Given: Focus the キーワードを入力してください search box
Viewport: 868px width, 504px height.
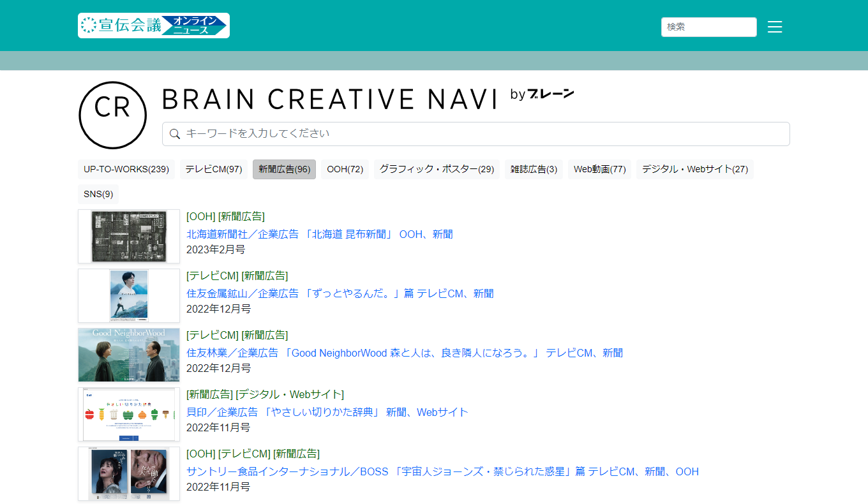Looking at the screenshot, I should [x=476, y=134].
